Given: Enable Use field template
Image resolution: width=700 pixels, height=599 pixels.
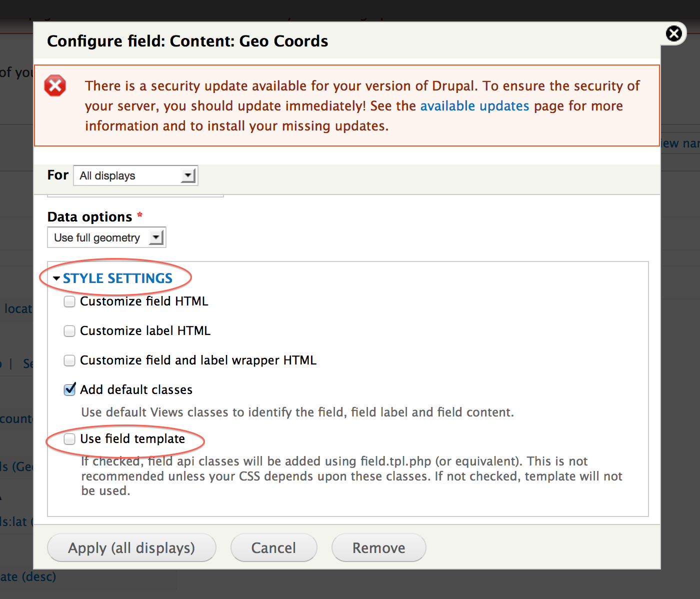Looking at the screenshot, I should (69, 439).
